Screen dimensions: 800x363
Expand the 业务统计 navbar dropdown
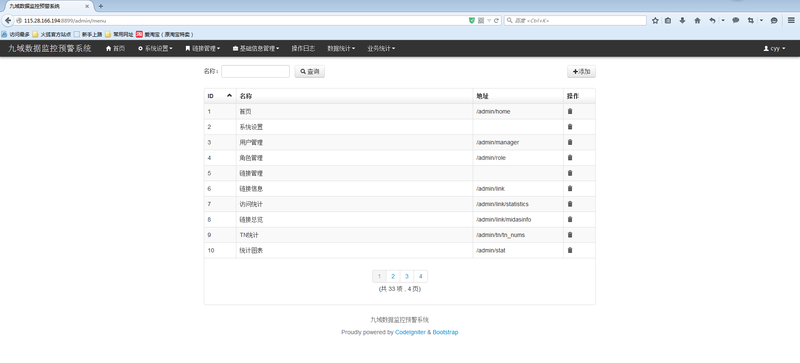click(x=381, y=49)
